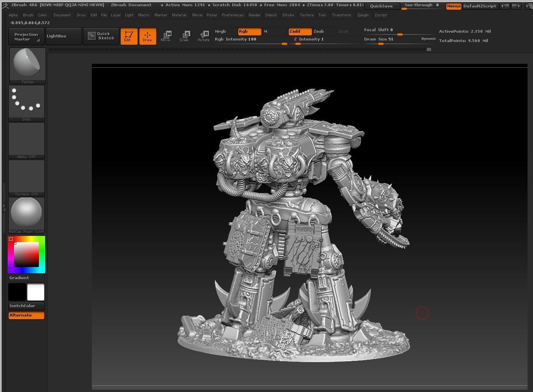Open the Alpha menu
Screen dimensions: 533x392
click(13, 15)
